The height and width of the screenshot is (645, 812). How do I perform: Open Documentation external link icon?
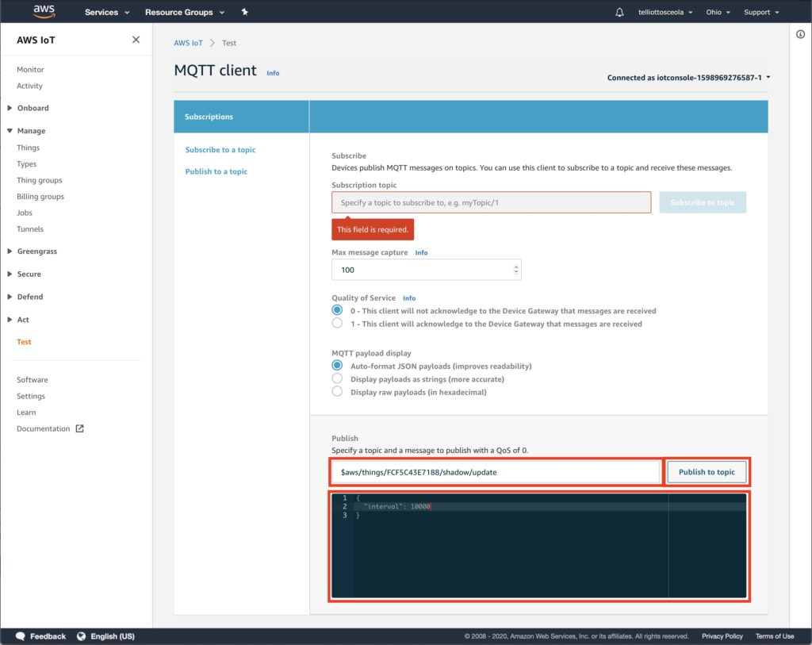point(79,428)
